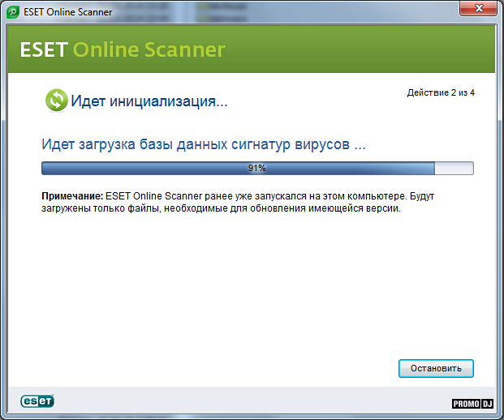Click the word 'Online Scanner' in light green
This screenshot has width=504, height=420.
click(149, 50)
